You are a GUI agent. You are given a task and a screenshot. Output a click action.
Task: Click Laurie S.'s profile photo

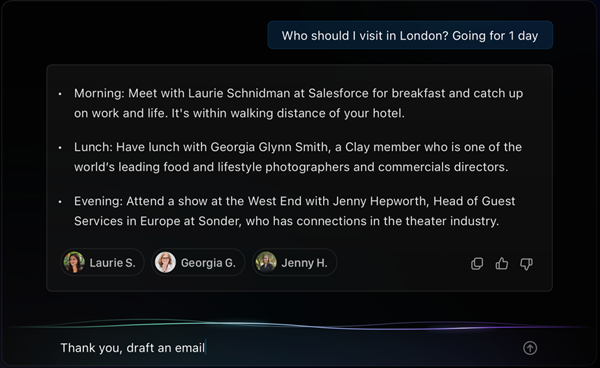[74, 262]
